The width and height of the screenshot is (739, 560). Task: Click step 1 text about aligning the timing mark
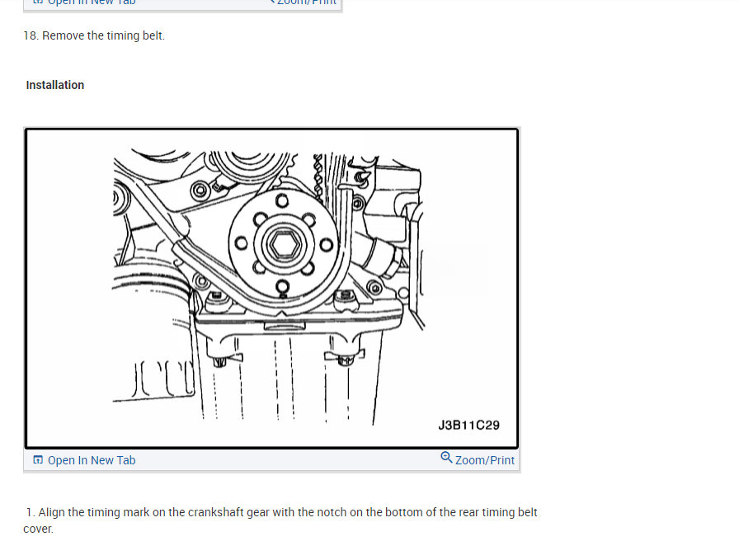280,520
